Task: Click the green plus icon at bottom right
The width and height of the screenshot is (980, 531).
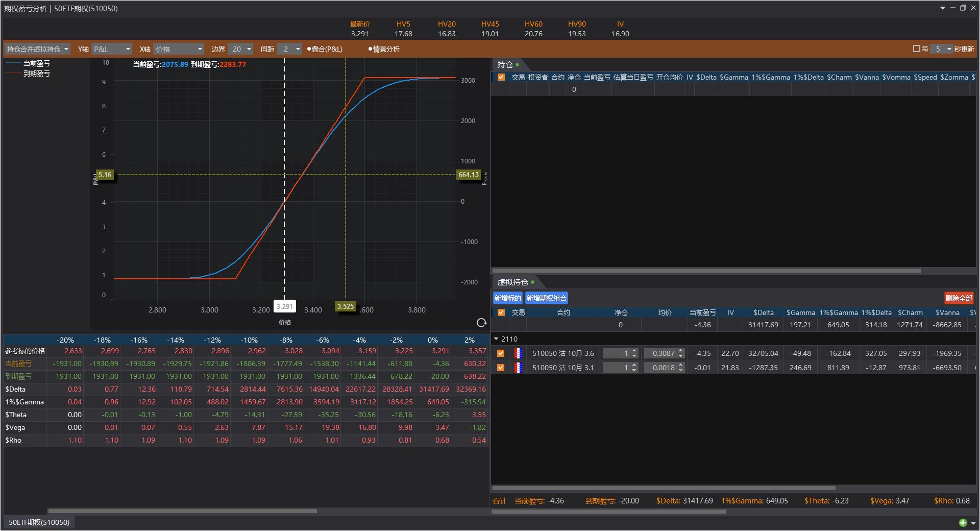Action: (x=963, y=522)
